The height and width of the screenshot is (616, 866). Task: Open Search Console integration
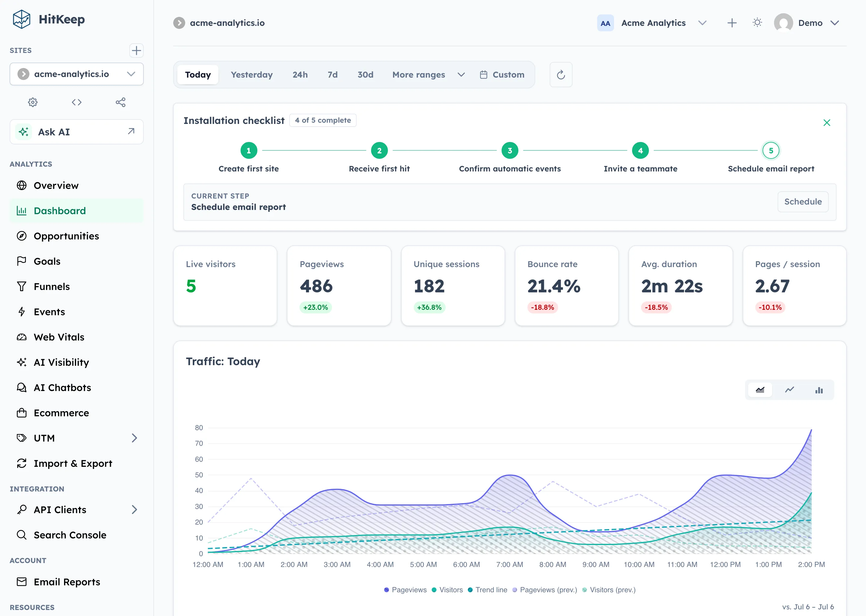pos(77,535)
